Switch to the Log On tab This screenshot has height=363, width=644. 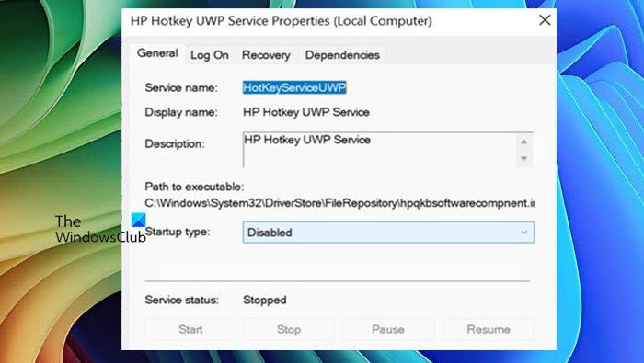point(210,55)
